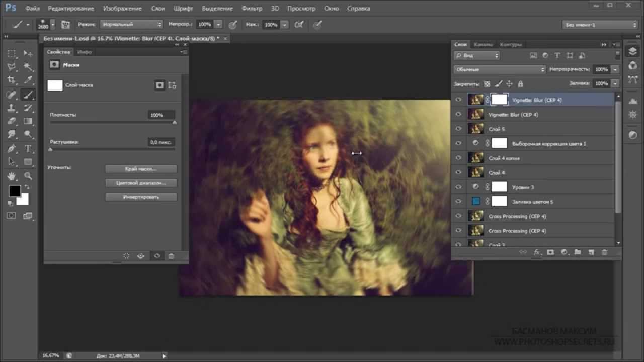Image resolution: width=644 pixels, height=362 pixels.
Task: Open the workspace switcher dropdown
Action: tap(600, 25)
